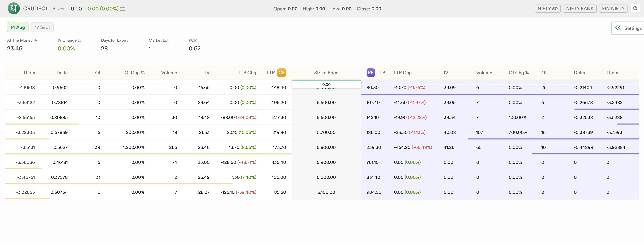644x245 pixels.
Task: Click the put-side Volume column header
Action: (484, 73)
